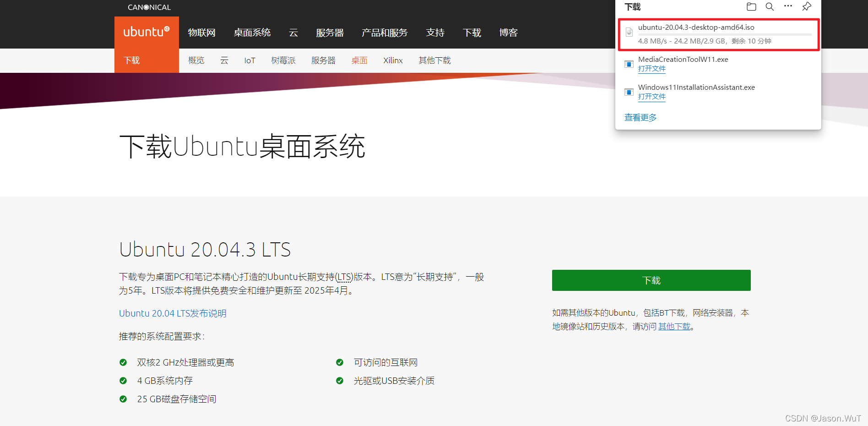
Task: Pin the downloads panel
Action: (807, 7)
